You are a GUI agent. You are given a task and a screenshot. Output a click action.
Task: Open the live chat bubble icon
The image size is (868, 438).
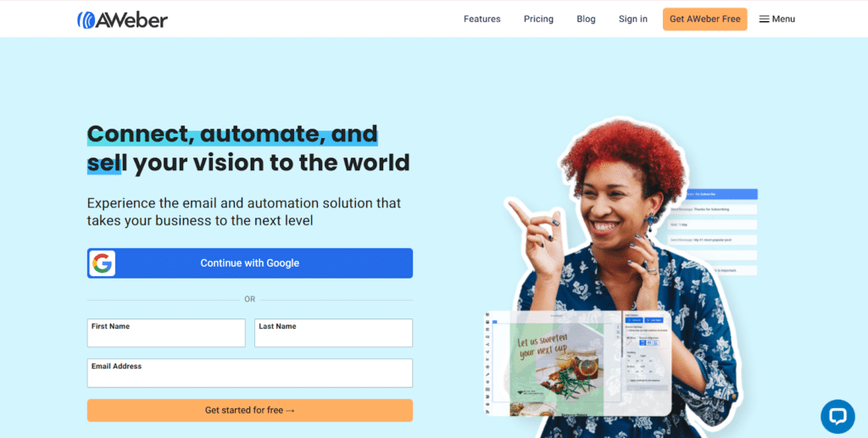coord(837,417)
